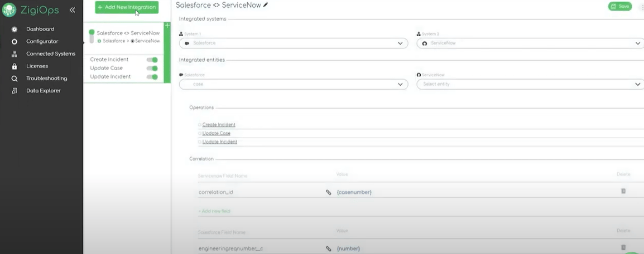The height and width of the screenshot is (254, 644).
Task: Click the green plus on integration card
Action: coord(167,26)
